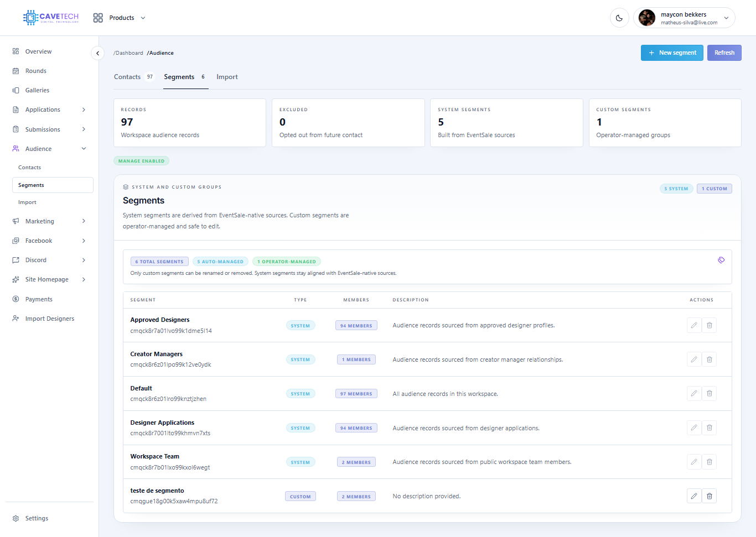
Task: Open the maycon bekkers profile dropdown
Action: [684, 18]
